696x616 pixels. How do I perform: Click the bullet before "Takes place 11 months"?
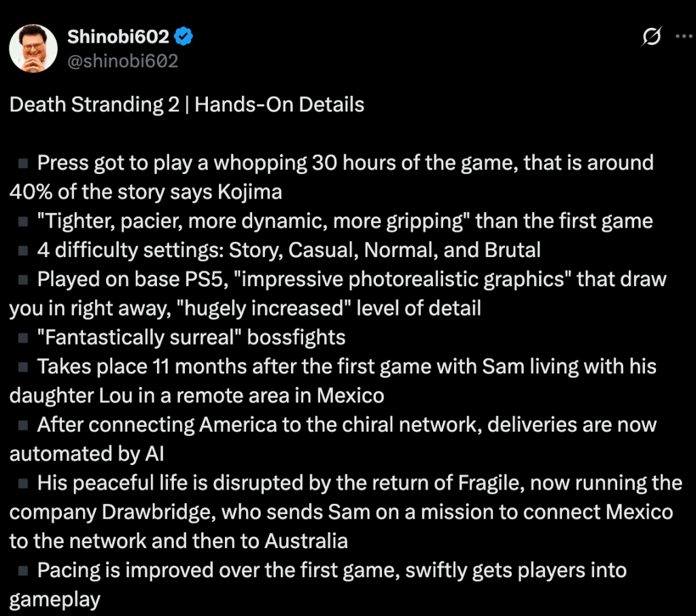click(x=22, y=366)
